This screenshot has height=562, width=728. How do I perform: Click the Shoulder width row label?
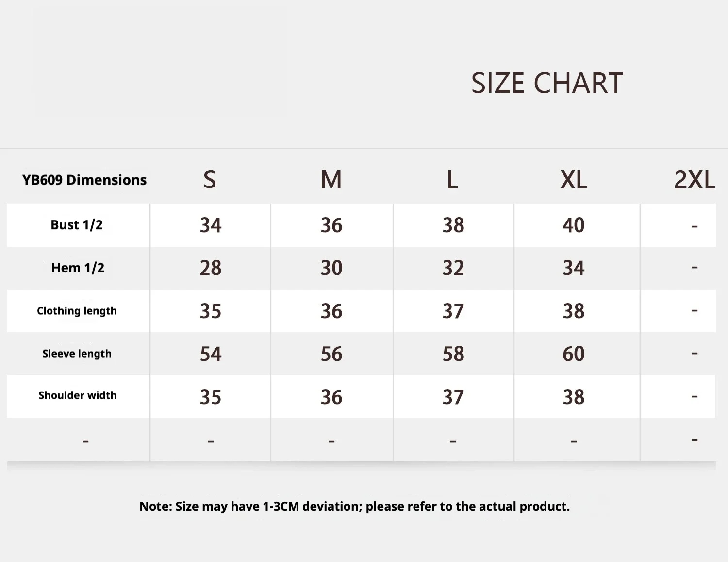(78, 395)
